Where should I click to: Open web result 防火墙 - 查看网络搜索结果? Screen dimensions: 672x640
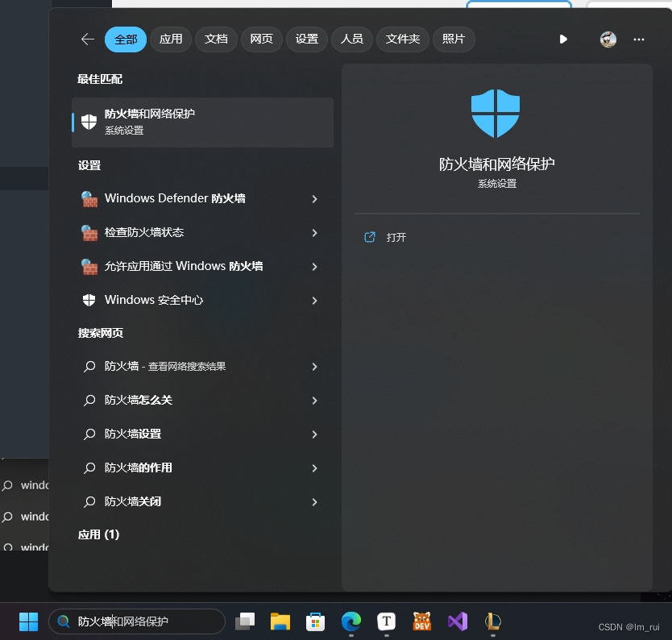click(x=202, y=366)
